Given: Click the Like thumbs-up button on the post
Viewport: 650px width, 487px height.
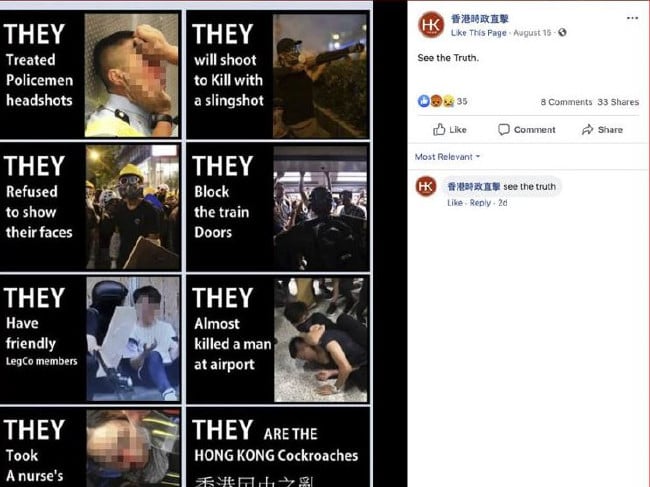Looking at the screenshot, I should coord(450,130).
